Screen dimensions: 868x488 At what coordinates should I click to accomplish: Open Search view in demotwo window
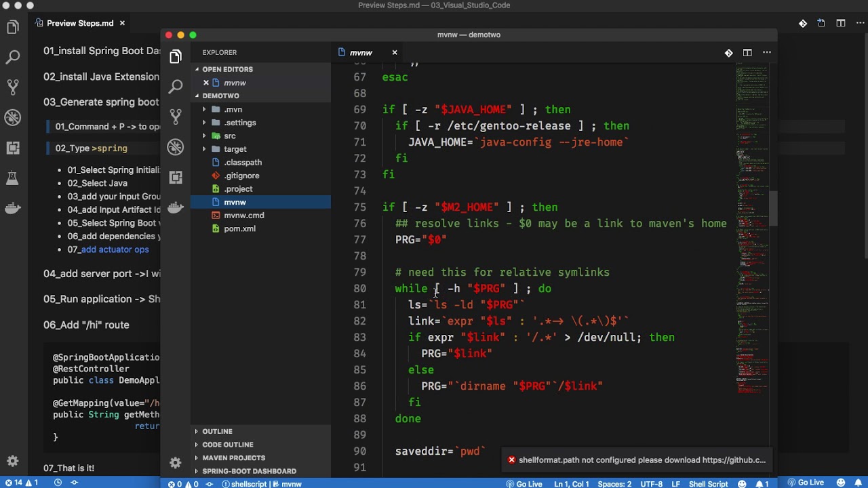pos(176,87)
